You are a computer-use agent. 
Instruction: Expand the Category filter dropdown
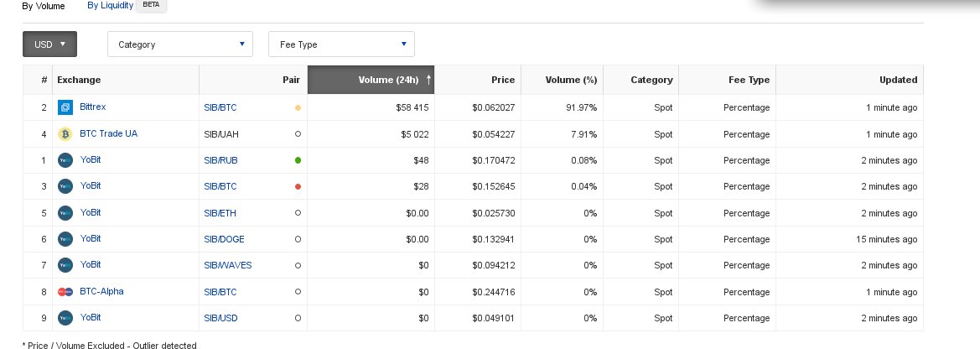(x=179, y=44)
